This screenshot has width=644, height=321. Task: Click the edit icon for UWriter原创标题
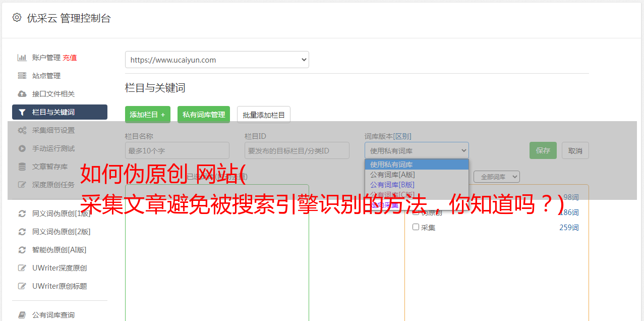(x=22, y=286)
